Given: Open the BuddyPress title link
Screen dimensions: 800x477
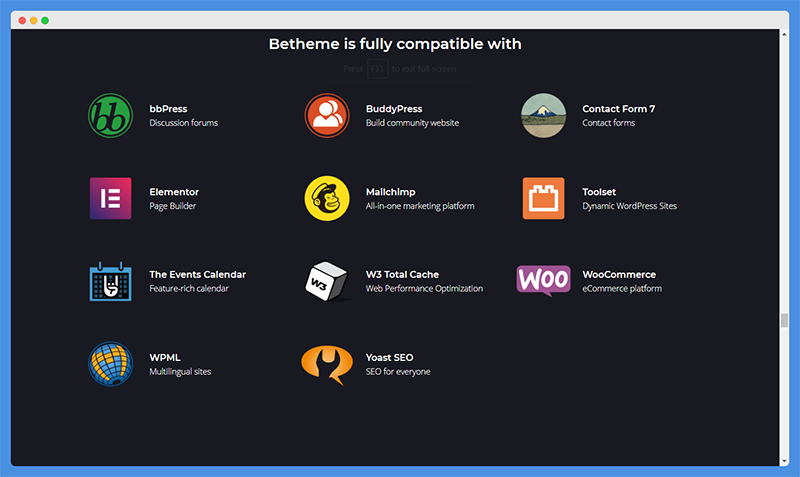Looking at the screenshot, I should (394, 109).
